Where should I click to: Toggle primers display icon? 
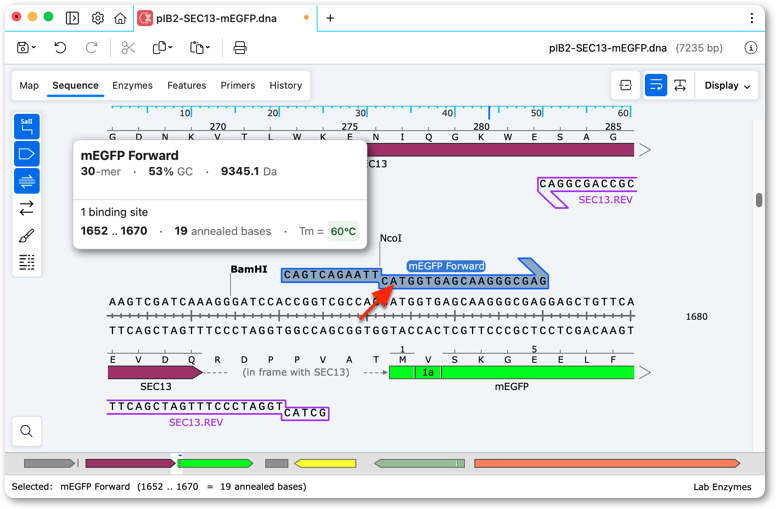(27, 181)
